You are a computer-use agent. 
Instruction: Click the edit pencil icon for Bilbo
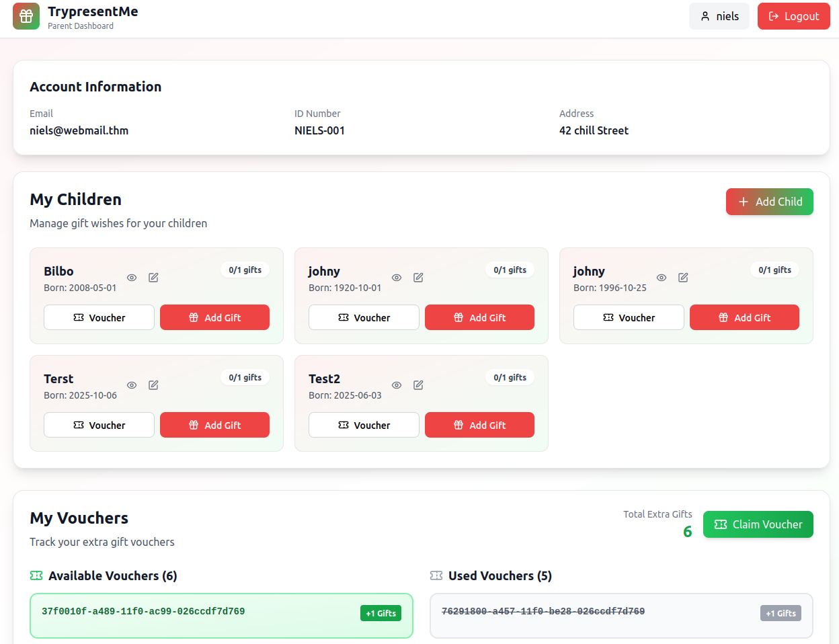click(x=153, y=278)
